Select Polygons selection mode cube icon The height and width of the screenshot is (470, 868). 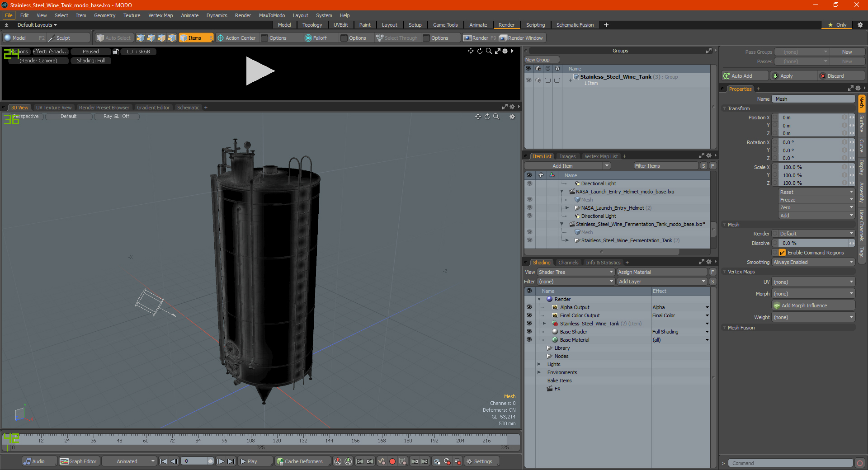[161, 38]
